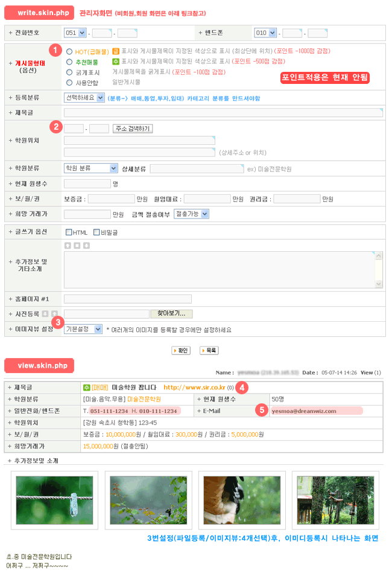Open the 학원 분류 dropdown
Image resolution: width=392 pixels, height=576 pixels.
(x=90, y=168)
